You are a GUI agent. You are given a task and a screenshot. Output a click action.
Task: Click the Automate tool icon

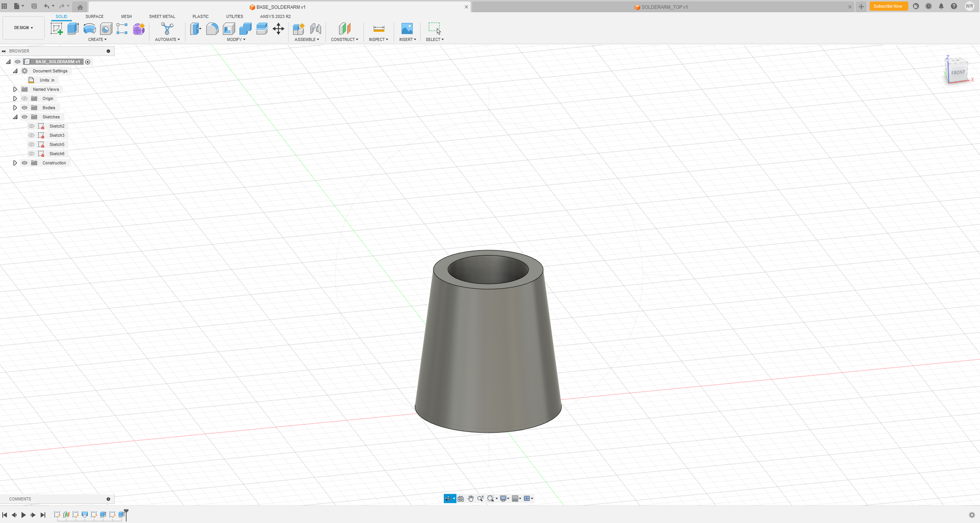coord(167,29)
